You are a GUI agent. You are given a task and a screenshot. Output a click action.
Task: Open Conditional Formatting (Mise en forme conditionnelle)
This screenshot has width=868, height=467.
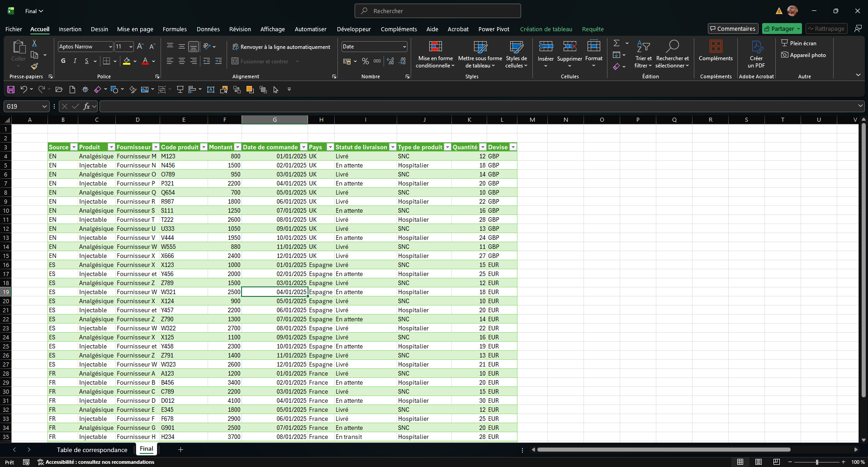click(x=435, y=55)
